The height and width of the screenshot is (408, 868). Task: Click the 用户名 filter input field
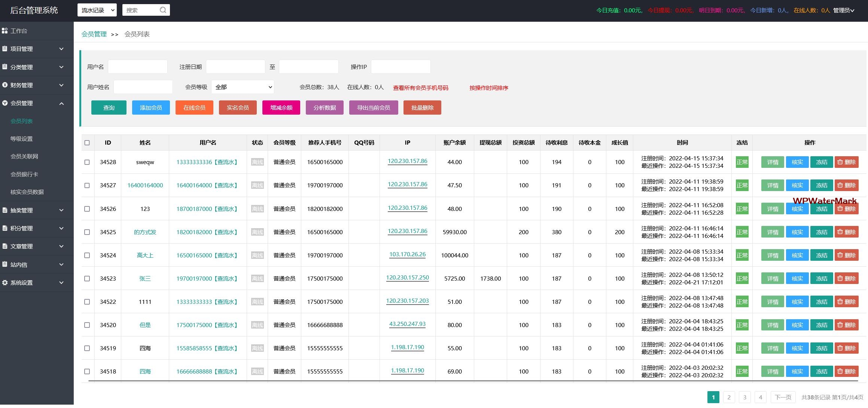tap(138, 67)
